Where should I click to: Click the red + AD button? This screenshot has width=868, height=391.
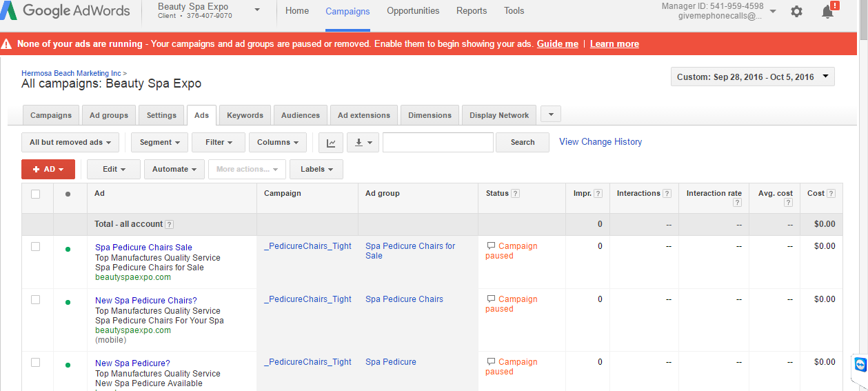tap(48, 169)
